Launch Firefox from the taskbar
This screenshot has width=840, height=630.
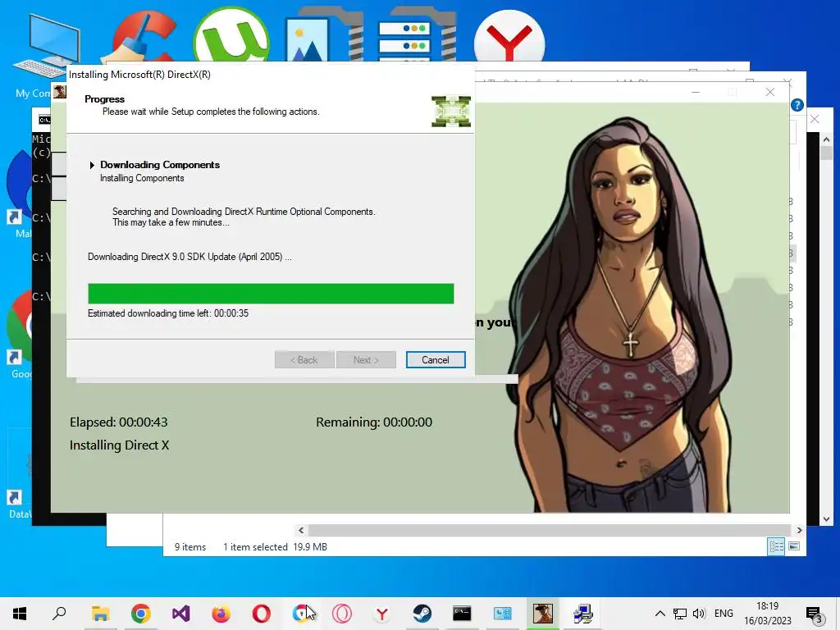(221, 614)
